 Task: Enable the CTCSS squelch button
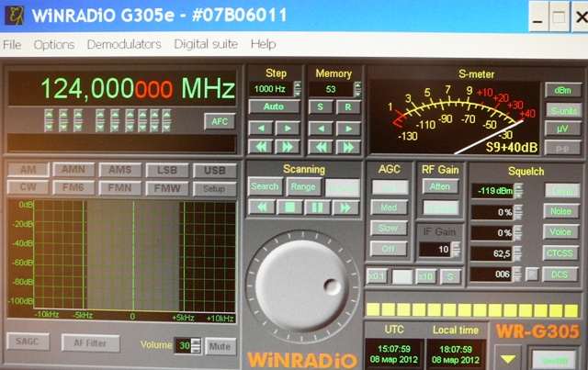(560, 253)
